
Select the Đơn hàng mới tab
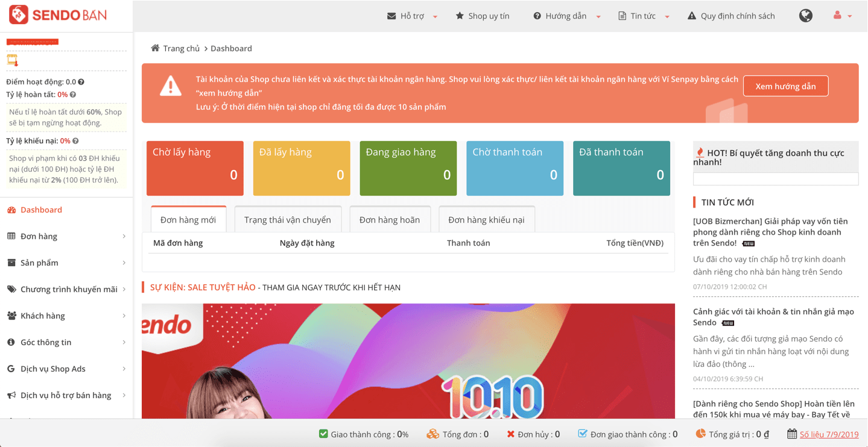coord(188,220)
